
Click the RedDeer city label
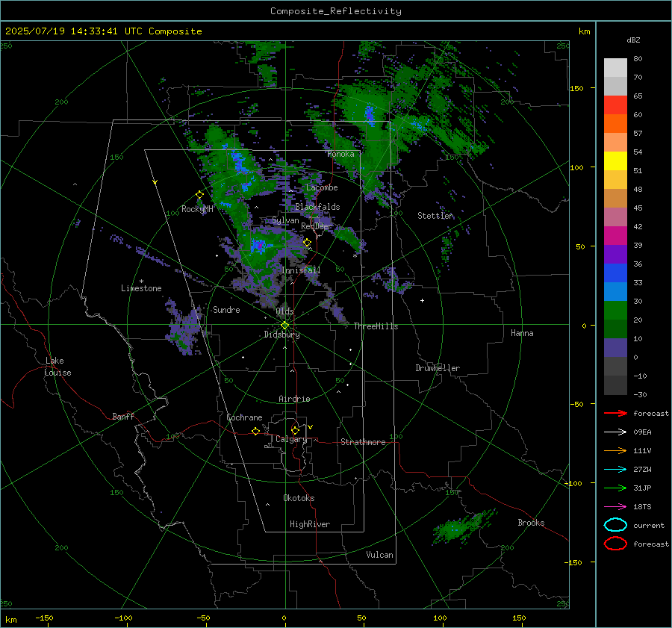pos(317,226)
